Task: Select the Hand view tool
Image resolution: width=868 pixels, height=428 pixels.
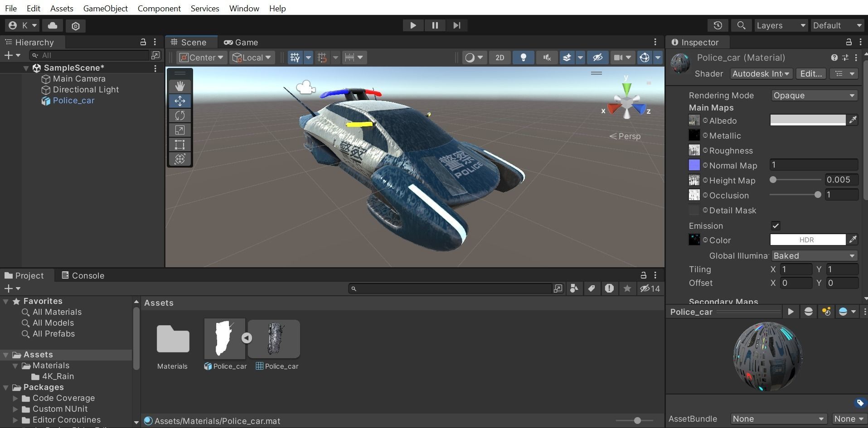Action: pos(180,86)
